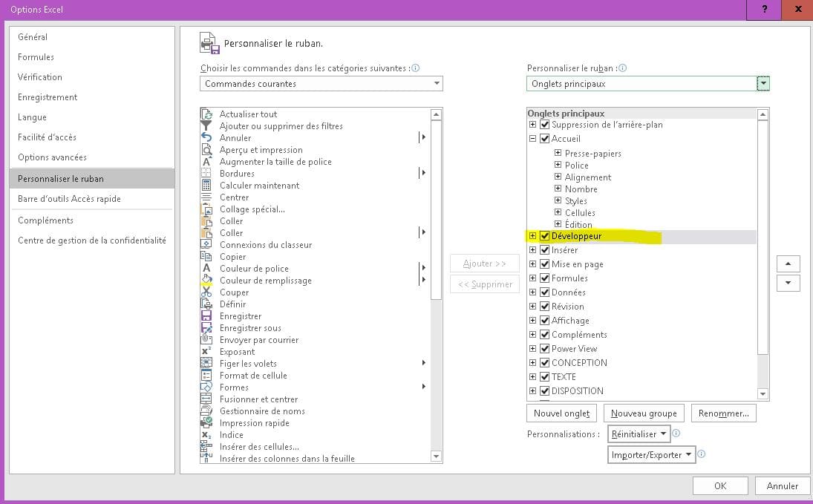Select the Impression rapide icon

click(x=206, y=424)
